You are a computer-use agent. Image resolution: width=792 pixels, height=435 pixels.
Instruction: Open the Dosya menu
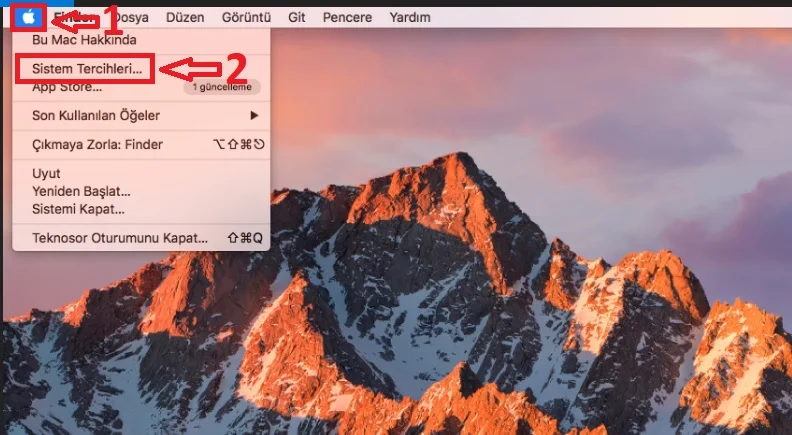pos(128,18)
